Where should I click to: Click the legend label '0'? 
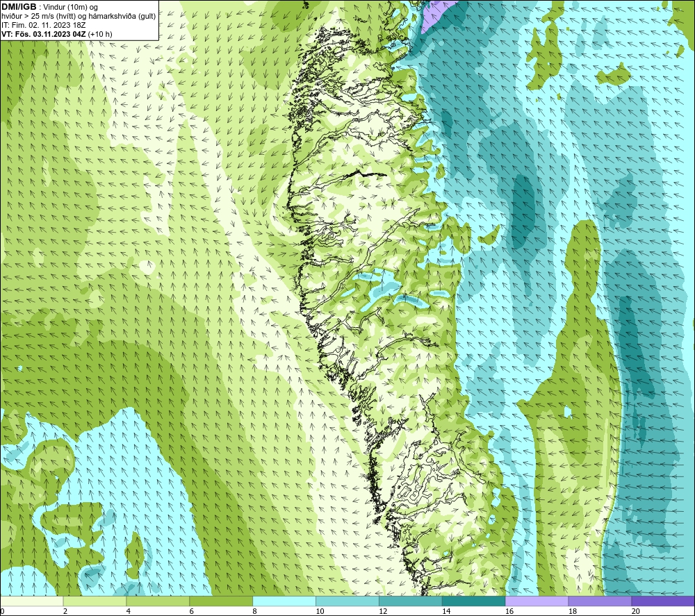point(2,612)
